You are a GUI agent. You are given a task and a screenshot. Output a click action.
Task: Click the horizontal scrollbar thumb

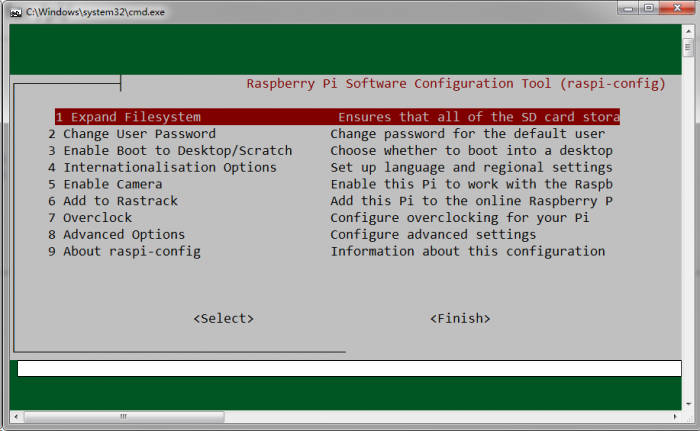(124, 417)
